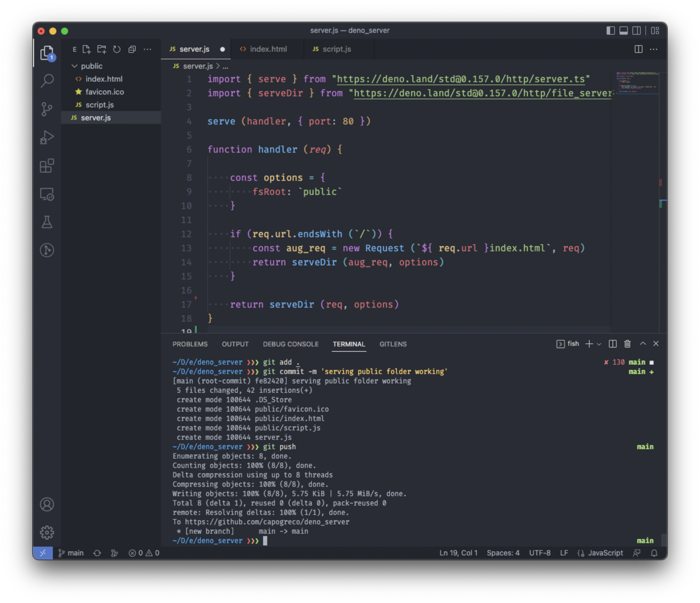This screenshot has height=603, width=700.
Task: Open the Remote Explorer view
Action: (47, 194)
